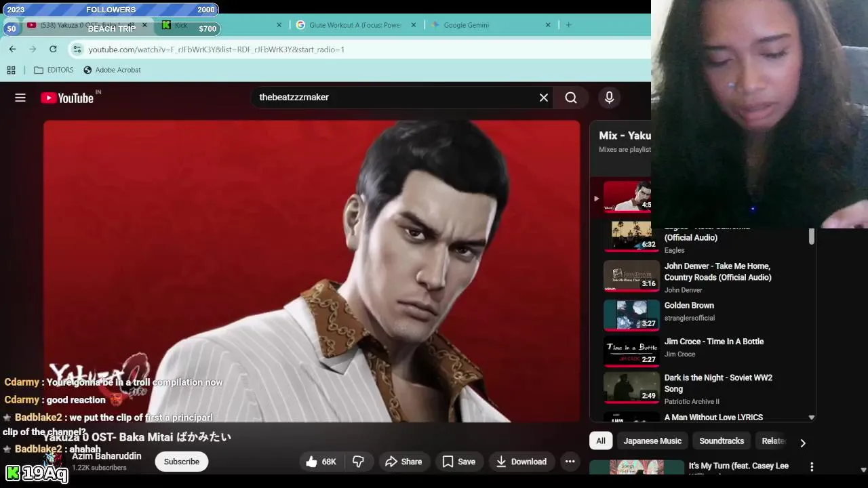Open the YouTube hamburger guide menu
The width and height of the screenshot is (868, 488).
pyautogui.click(x=20, y=98)
